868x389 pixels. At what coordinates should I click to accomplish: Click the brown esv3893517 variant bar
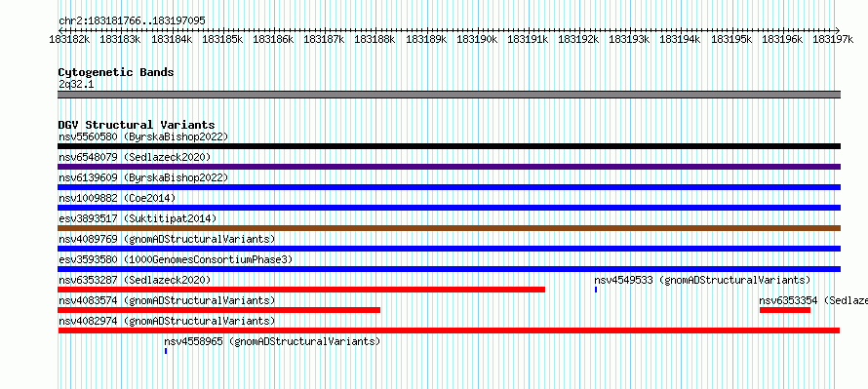click(x=449, y=228)
